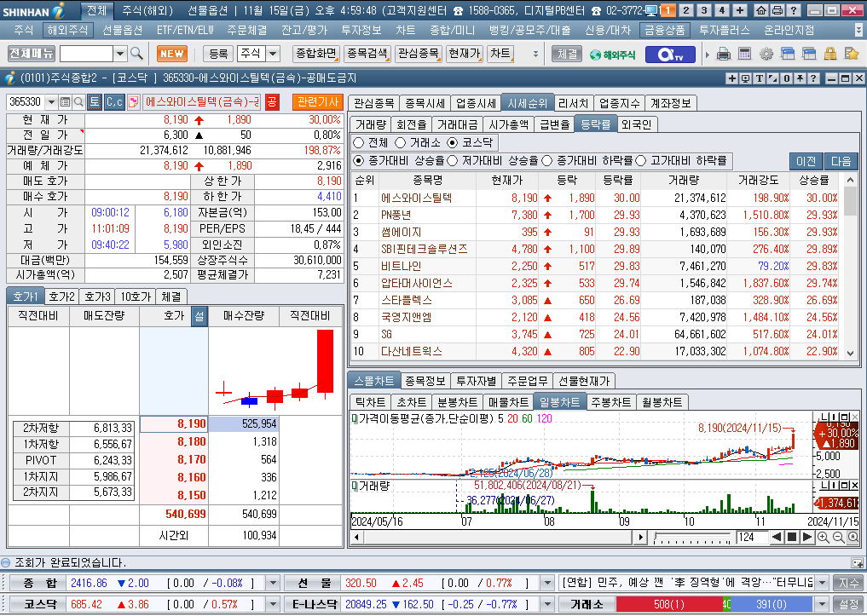867x616 pixels.
Task: Open the news headline ticker dropdown
Action: click(x=822, y=583)
